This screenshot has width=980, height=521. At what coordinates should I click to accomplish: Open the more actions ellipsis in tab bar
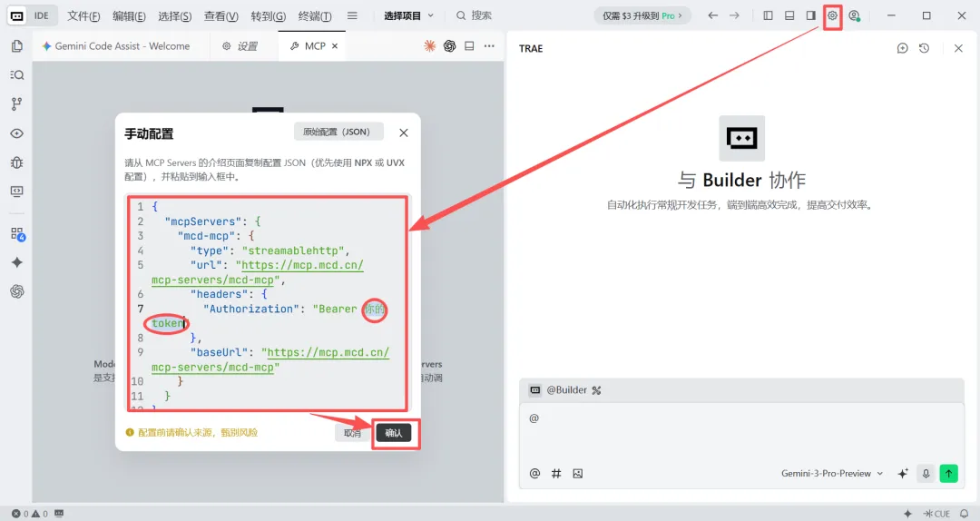pyautogui.click(x=489, y=45)
